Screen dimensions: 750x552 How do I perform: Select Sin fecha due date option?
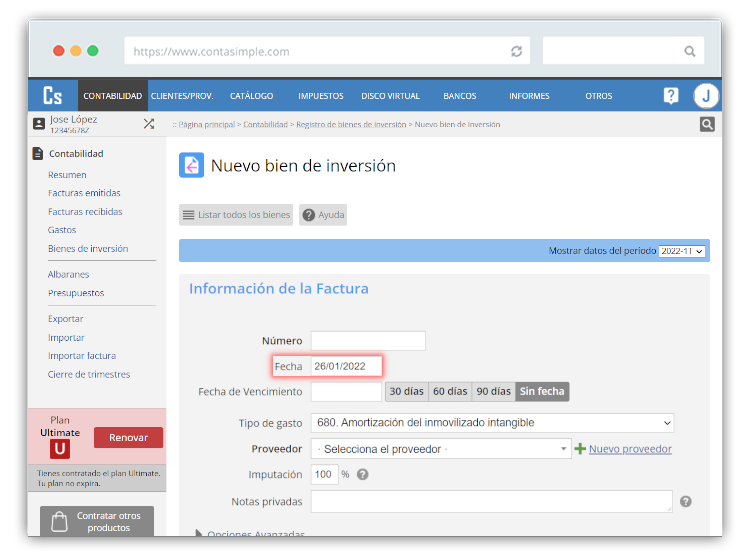(542, 391)
